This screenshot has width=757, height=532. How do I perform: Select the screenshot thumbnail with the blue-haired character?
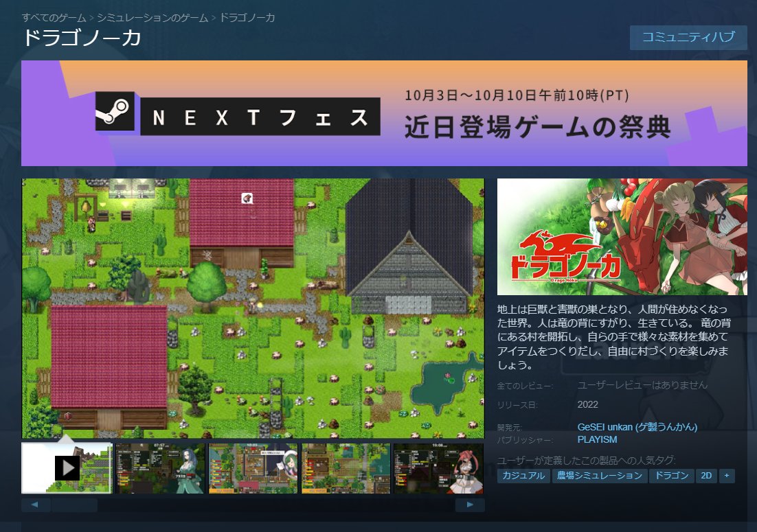point(160,468)
